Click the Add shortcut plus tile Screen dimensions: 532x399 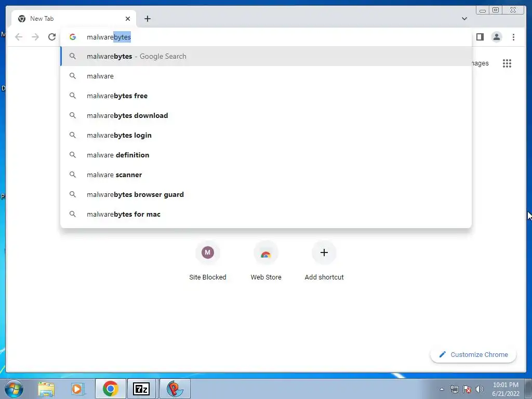324,261
